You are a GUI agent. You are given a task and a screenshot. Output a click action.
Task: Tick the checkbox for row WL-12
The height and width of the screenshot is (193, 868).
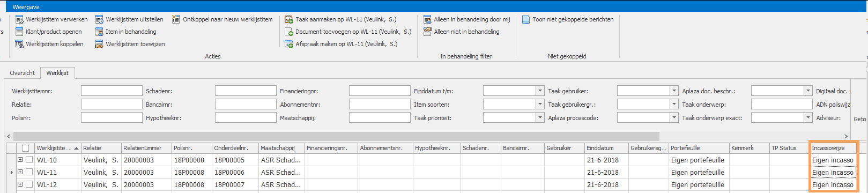pos(29,184)
